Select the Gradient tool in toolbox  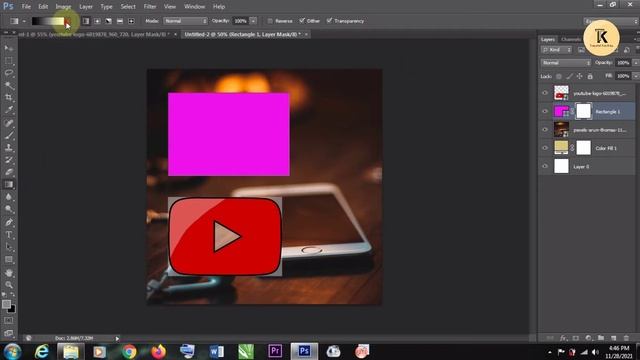[9, 184]
